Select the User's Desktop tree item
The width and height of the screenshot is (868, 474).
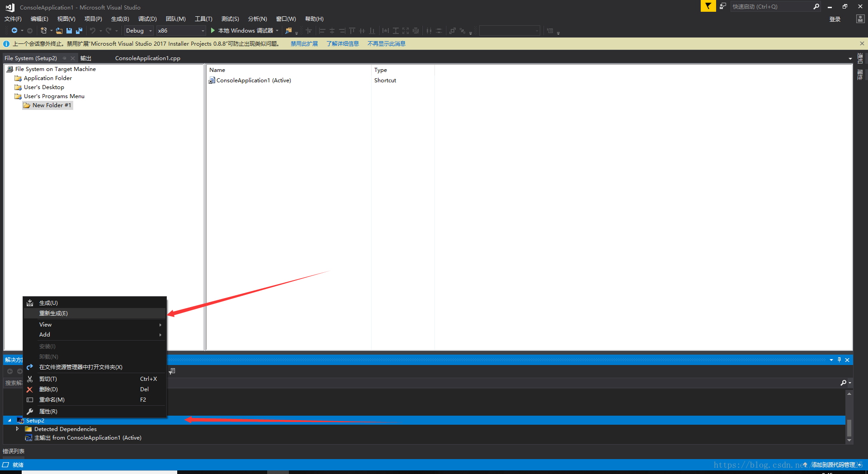tap(44, 87)
